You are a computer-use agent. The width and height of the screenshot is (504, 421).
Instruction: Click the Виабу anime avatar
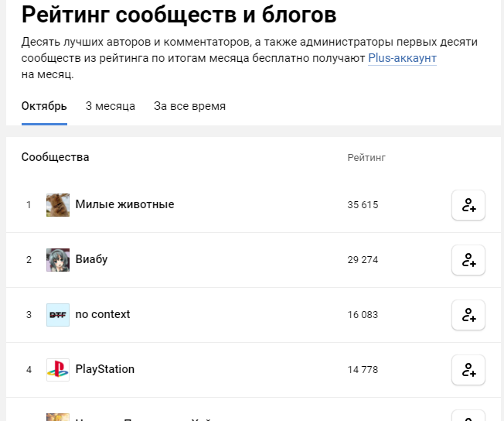[x=58, y=260]
